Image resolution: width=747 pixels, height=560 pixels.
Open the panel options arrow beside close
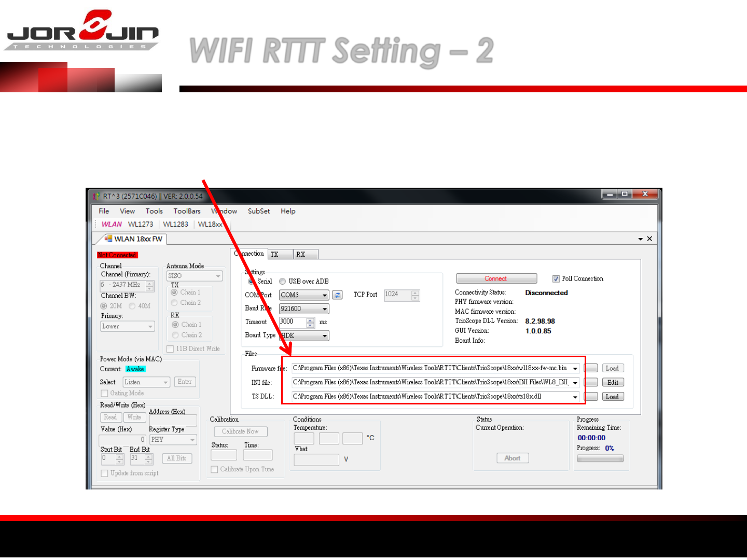641,239
